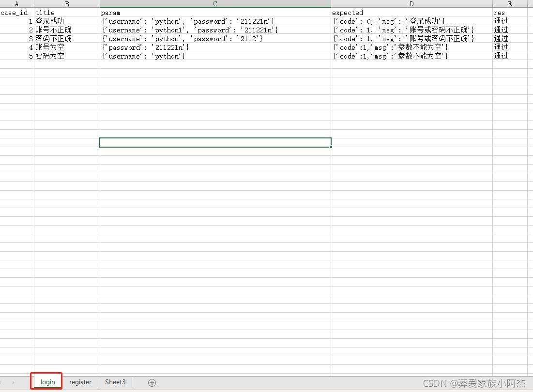Screen dimensions: 533x392
Task: Select param cell for the 登录成功 row
Action: 215,21
